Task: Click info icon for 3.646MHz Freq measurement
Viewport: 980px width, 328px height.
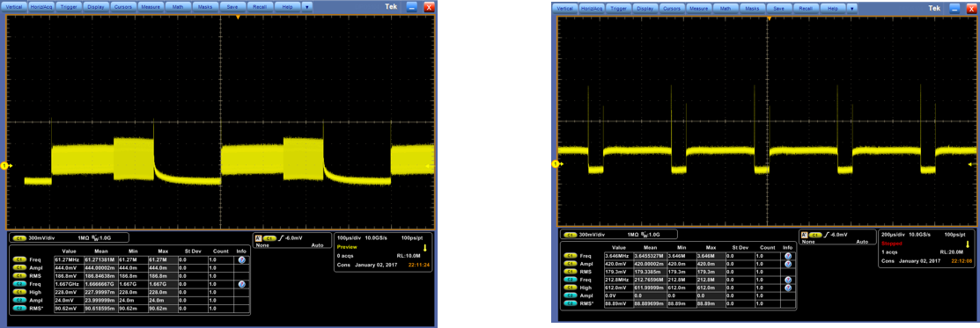Action: tap(787, 256)
